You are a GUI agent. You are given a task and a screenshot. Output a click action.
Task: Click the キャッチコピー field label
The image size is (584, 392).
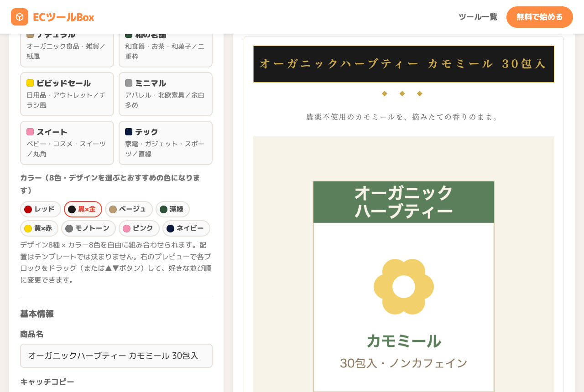pyautogui.click(x=47, y=382)
